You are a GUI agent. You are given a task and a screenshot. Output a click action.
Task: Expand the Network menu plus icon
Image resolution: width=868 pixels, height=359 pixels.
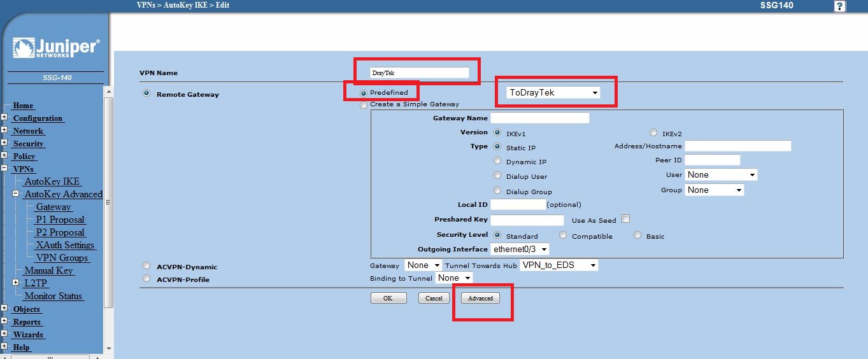tap(4, 130)
